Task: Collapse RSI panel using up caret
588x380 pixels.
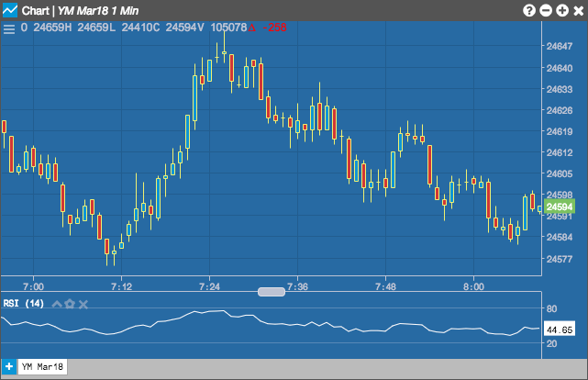Action: pos(57,304)
